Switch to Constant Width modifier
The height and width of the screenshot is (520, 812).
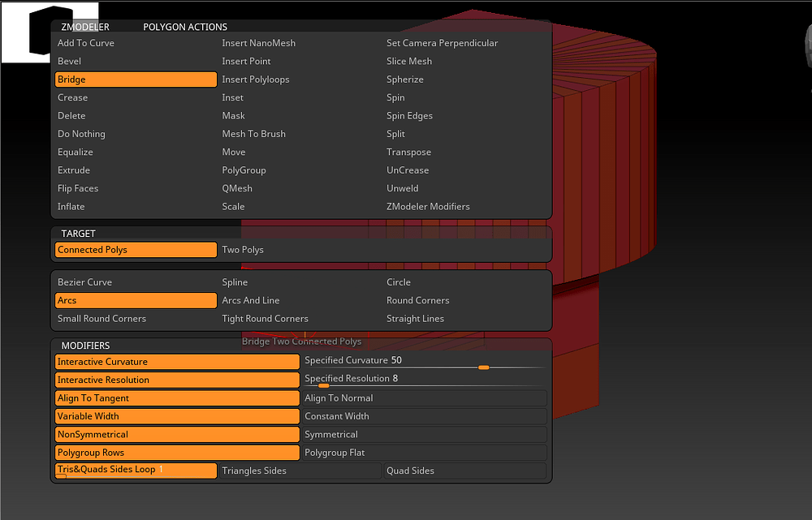424,416
